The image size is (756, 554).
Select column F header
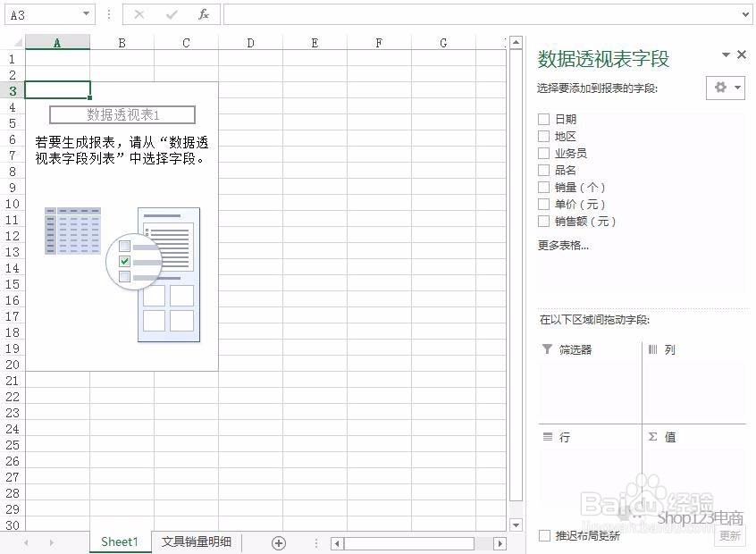pyautogui.click(x=379, y=43)
